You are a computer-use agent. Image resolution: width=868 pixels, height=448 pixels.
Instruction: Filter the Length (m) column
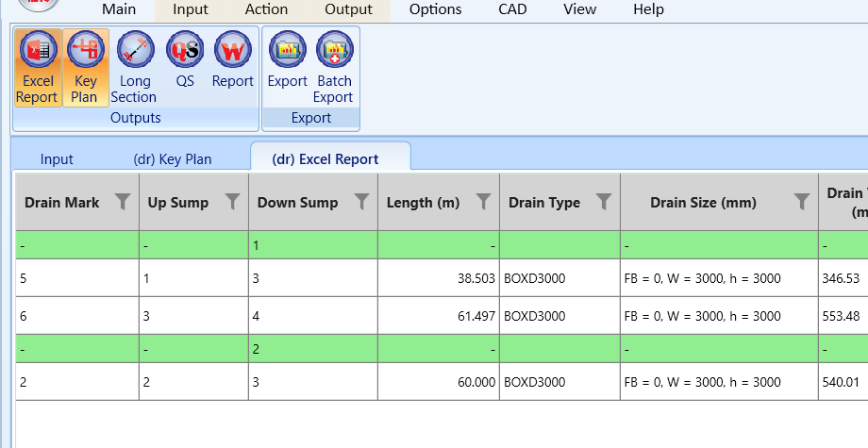coord(483,201)
